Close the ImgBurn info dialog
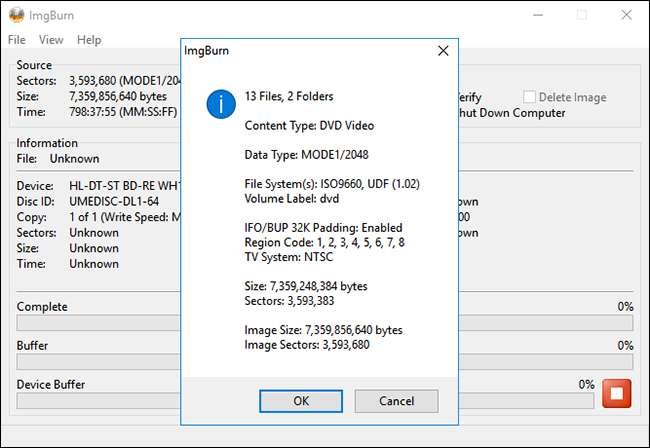The width and height of the screenshot is (650, 448). click(443, 49)
